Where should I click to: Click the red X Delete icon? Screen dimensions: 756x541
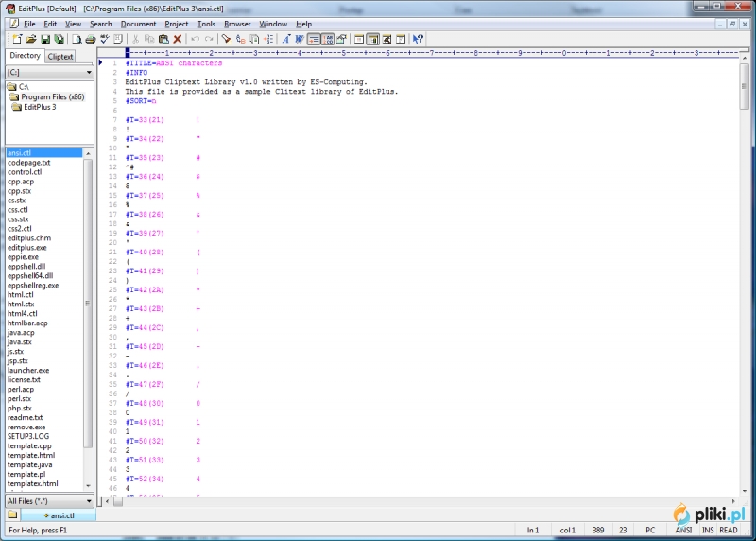click(x=178, y=39)
